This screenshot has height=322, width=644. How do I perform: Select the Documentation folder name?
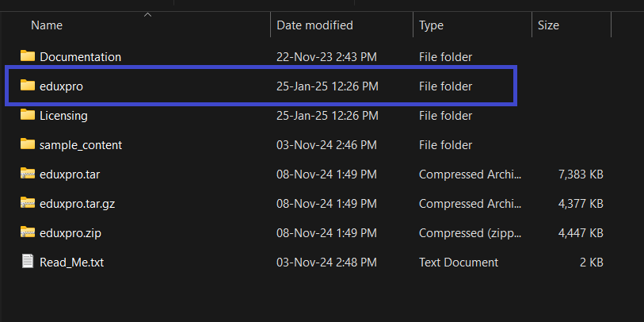click(80, 56)
